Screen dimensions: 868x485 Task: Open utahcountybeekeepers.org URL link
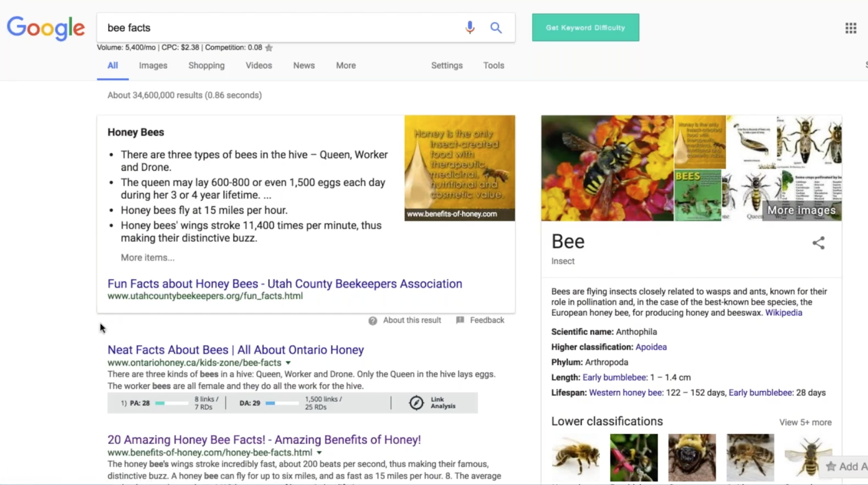point(205,296)
